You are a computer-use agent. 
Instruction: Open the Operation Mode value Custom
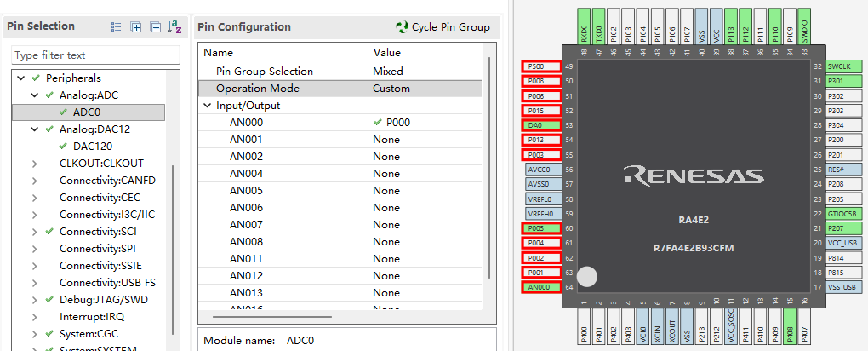coord(425,89)
